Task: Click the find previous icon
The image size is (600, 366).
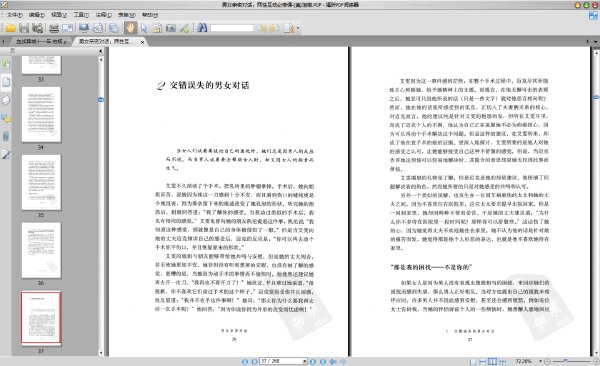Action: (x=261, y=28)
